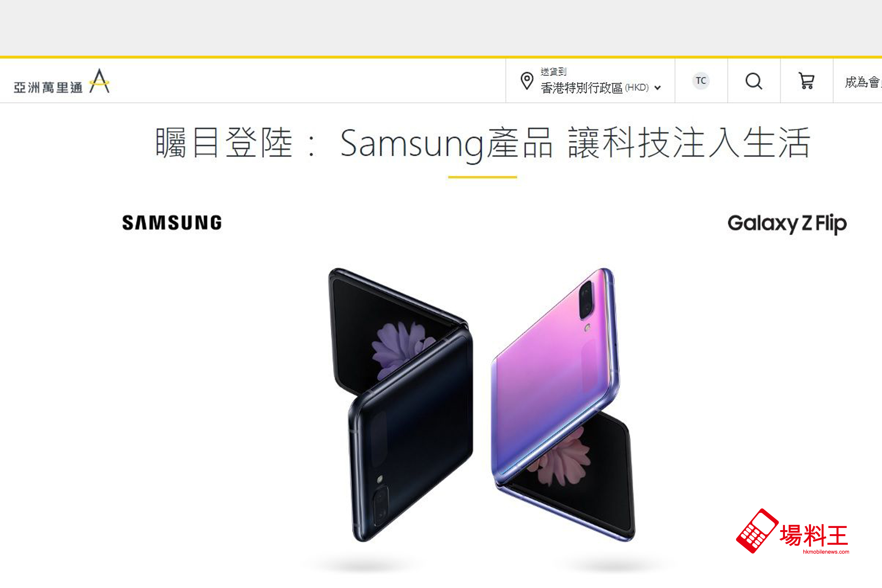Click the 送貨到 delivery label
This screenshot has height=588, width=882.
[x=553, y=71]
